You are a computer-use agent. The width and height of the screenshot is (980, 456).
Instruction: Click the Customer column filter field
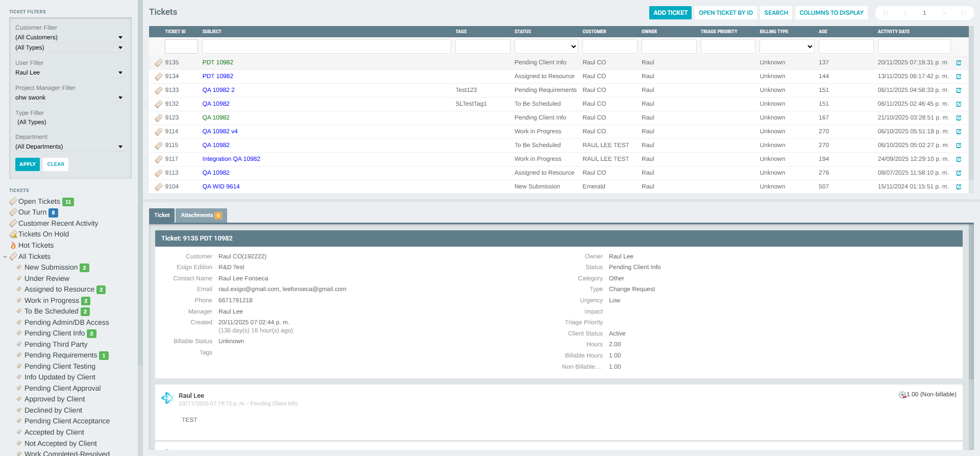click(x=609, y=46)
